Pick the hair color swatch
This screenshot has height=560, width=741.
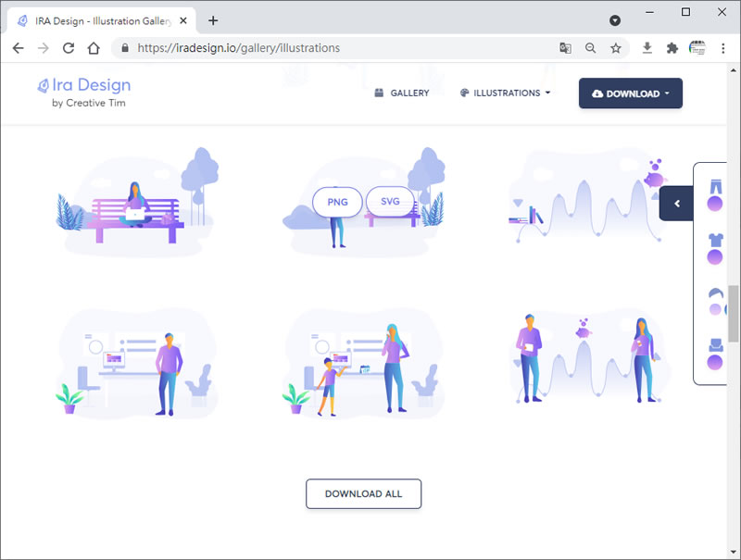[715, 309]
